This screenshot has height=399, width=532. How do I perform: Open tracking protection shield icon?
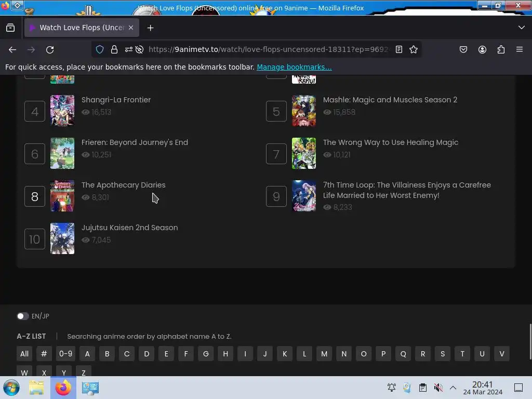(x=100, y=49)
